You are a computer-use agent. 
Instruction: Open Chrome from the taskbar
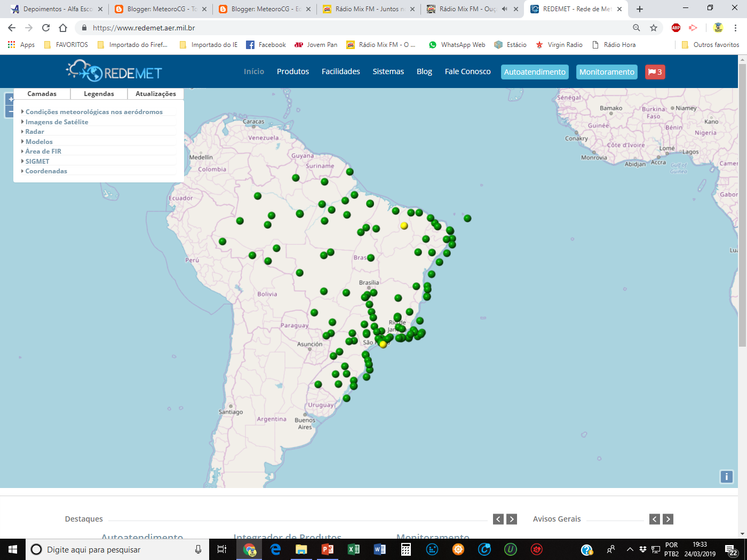249,549
